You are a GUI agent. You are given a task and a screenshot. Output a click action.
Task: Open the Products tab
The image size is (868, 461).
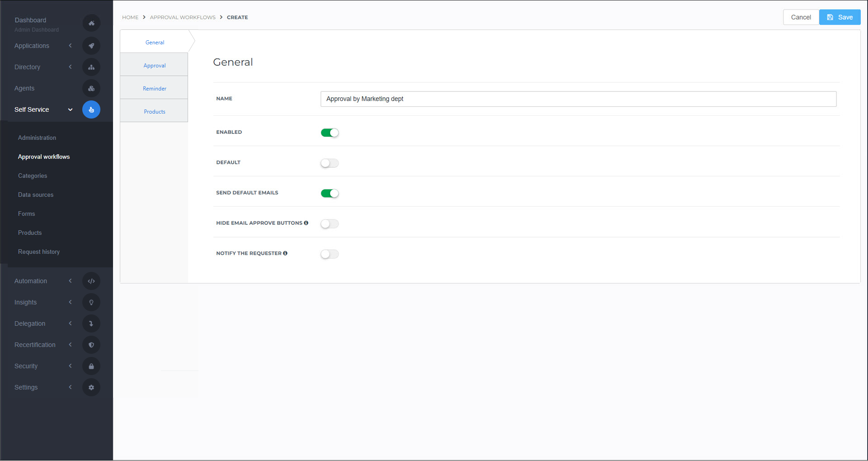point(154,111)
